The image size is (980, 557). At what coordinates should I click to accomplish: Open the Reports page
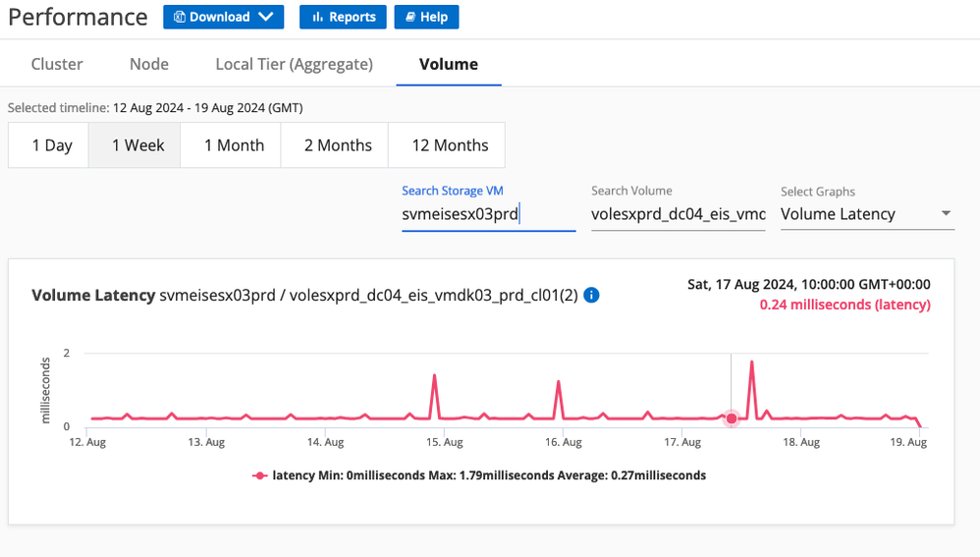pos(344,17)
